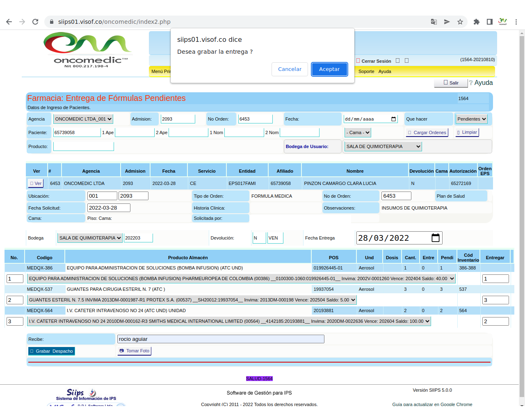This screenshot has height=420, width=525.
Task: Expand the Agencia ONCOMEDIC LTDA_001 dropdown
Action: pos(83,119)
